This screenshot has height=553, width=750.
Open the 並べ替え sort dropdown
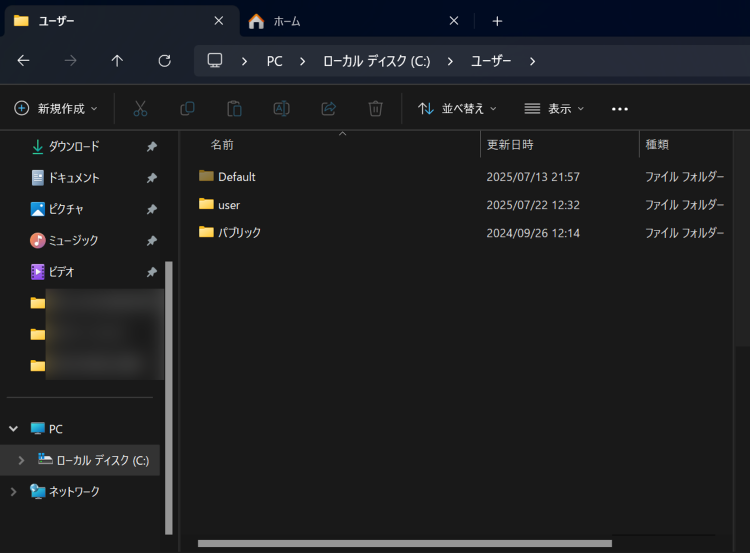click(457, 109)
